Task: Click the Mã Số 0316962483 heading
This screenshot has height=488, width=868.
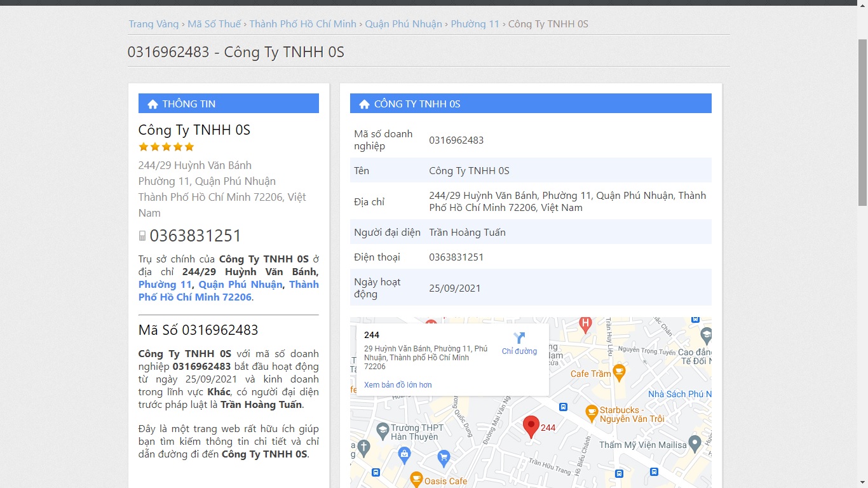Action: 198,330
